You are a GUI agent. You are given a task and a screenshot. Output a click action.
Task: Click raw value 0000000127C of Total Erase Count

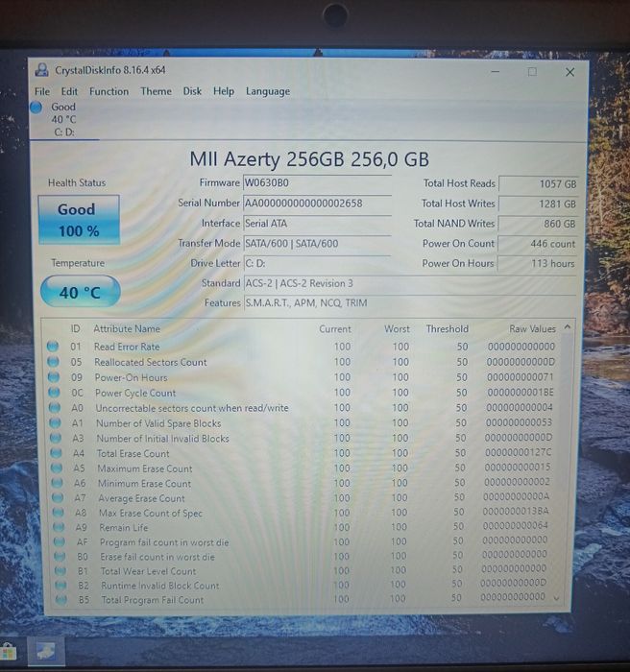pyautogui.click(x=518, y=452)
